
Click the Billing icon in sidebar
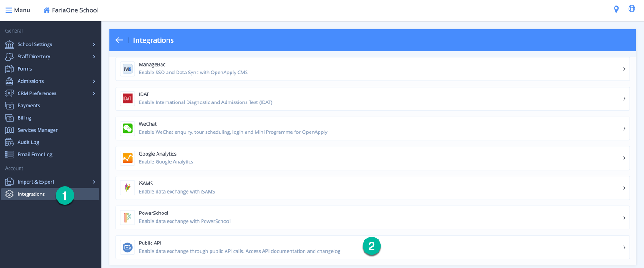pos(9,118)
